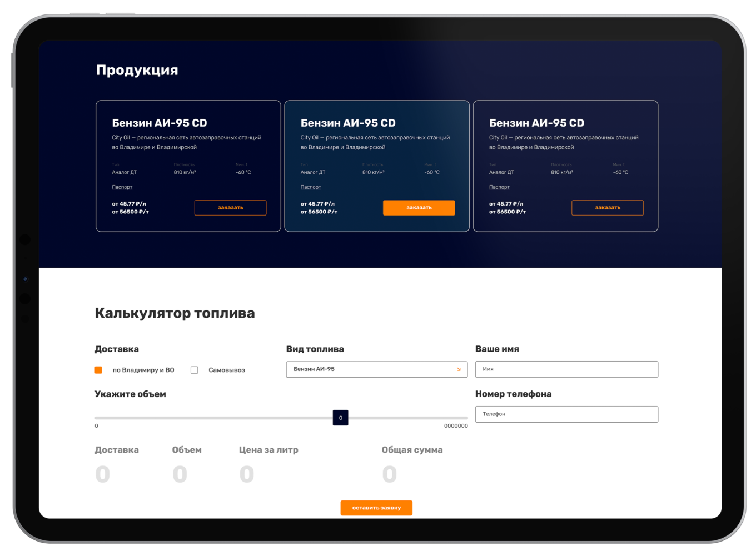
Task: Click the volume slider handle
Action: click(x=340, y=418)
